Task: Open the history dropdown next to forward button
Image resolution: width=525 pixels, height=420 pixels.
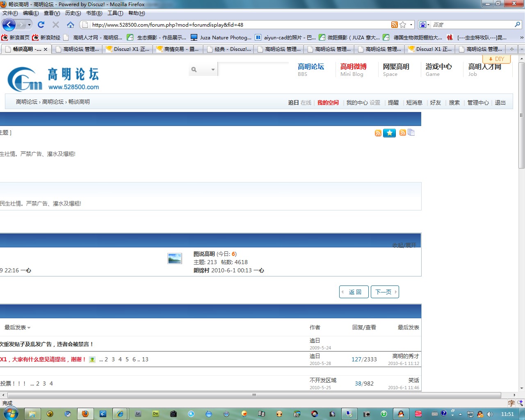Action: [x=29, y=25]
